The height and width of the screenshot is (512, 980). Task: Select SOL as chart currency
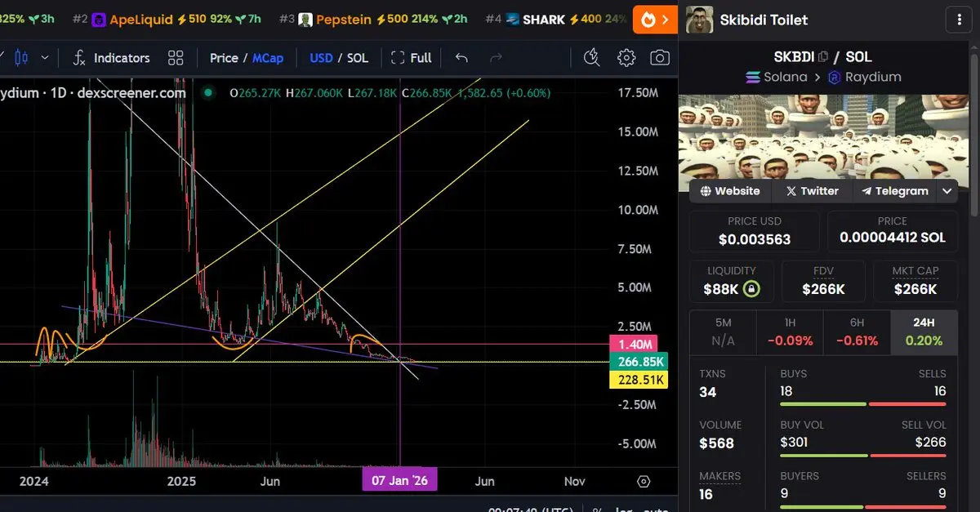358,58
